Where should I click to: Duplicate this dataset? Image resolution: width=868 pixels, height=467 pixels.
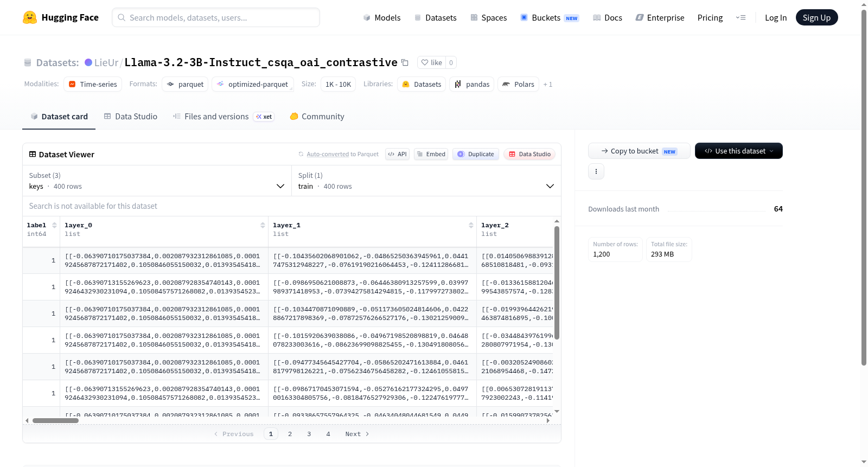(475, 154)
